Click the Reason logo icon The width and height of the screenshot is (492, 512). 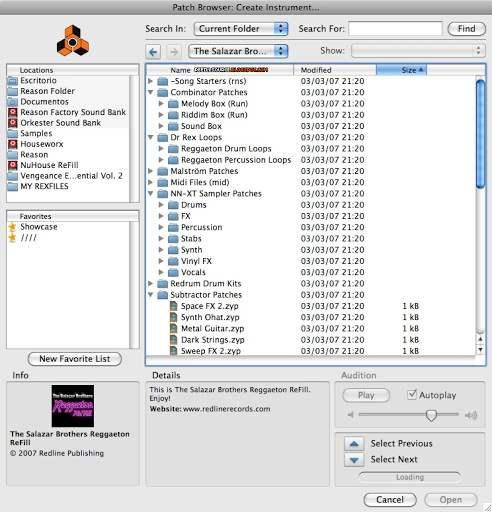point(72,40)
